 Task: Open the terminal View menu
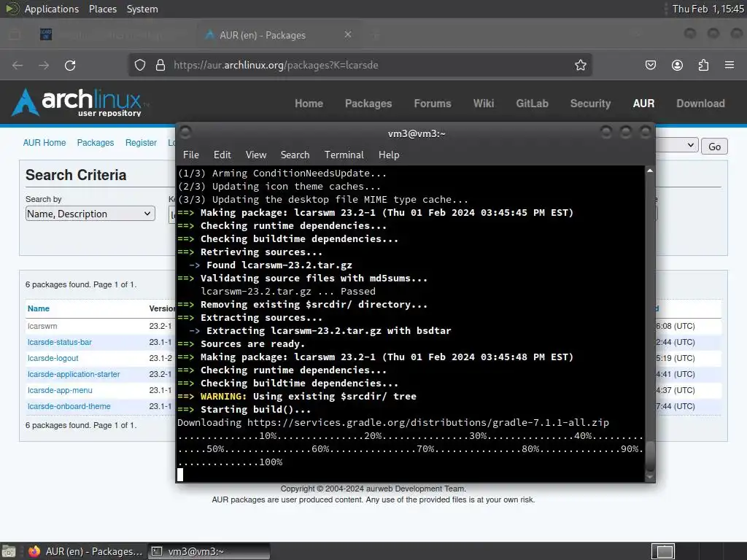[x=256, y=155]
